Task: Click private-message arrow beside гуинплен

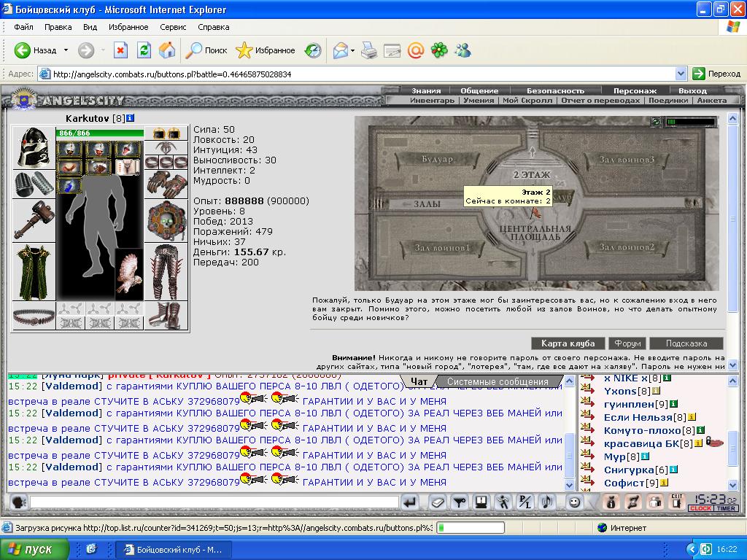Action: (588, 404)
